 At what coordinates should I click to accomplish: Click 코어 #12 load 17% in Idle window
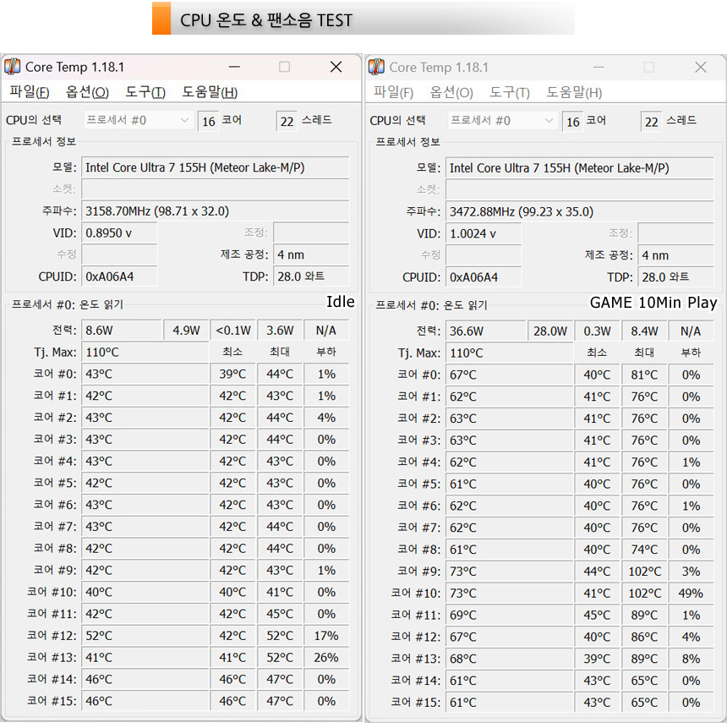pyautogui.click(x=326, y=636)
